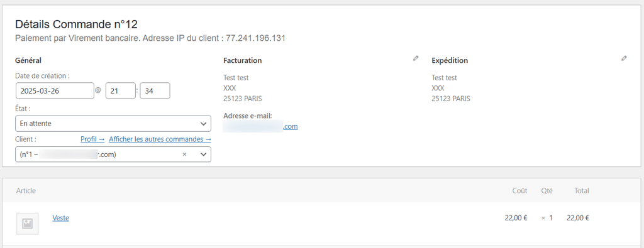Click the billing e-mail address link

tap(260, 127)
